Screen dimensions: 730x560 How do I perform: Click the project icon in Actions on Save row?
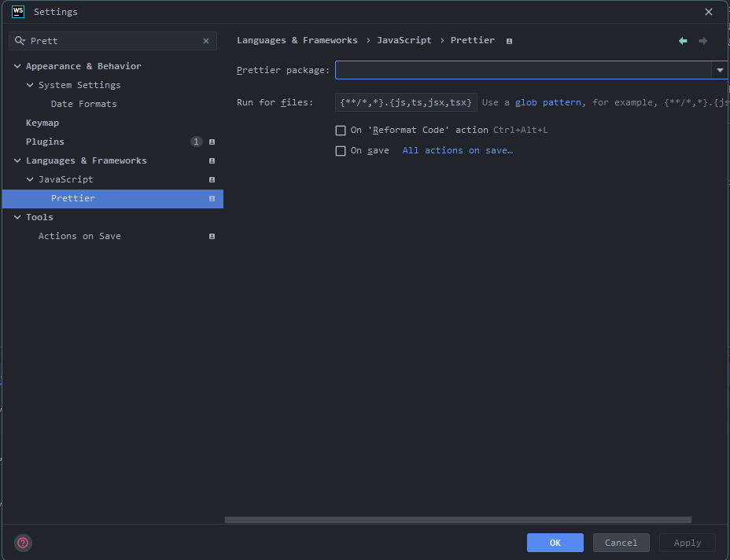point(212,237)
